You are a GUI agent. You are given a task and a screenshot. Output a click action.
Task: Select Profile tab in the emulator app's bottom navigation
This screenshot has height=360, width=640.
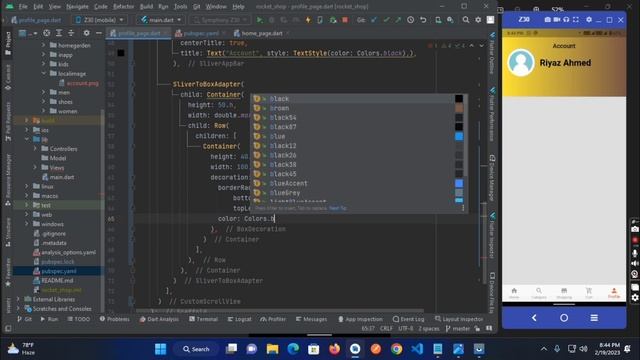614,293
